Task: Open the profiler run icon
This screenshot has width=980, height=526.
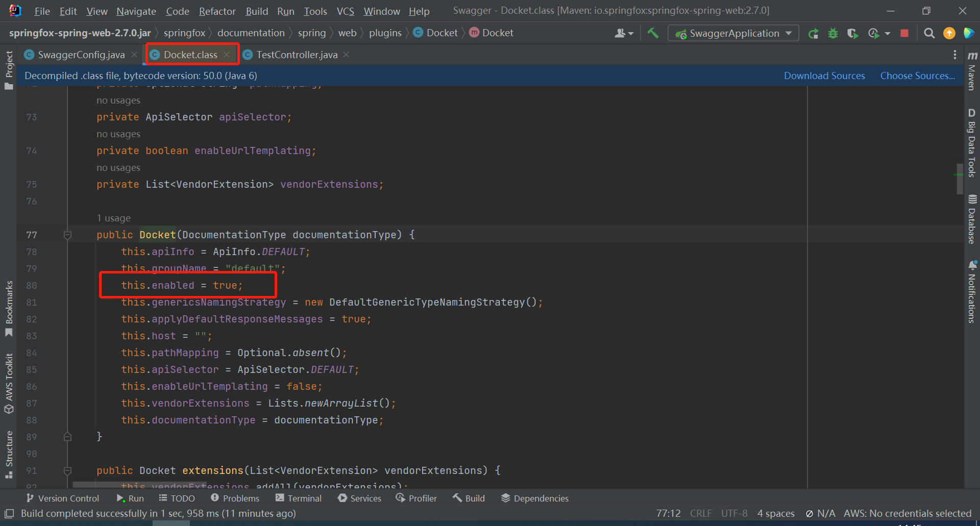Action: point(873,33)
